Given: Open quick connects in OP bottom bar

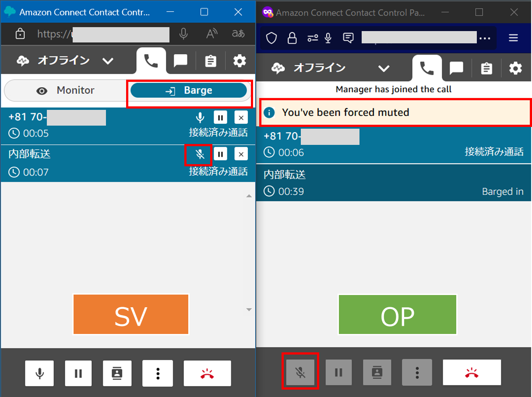Looking at the screenshot, I should coord(377,372).
